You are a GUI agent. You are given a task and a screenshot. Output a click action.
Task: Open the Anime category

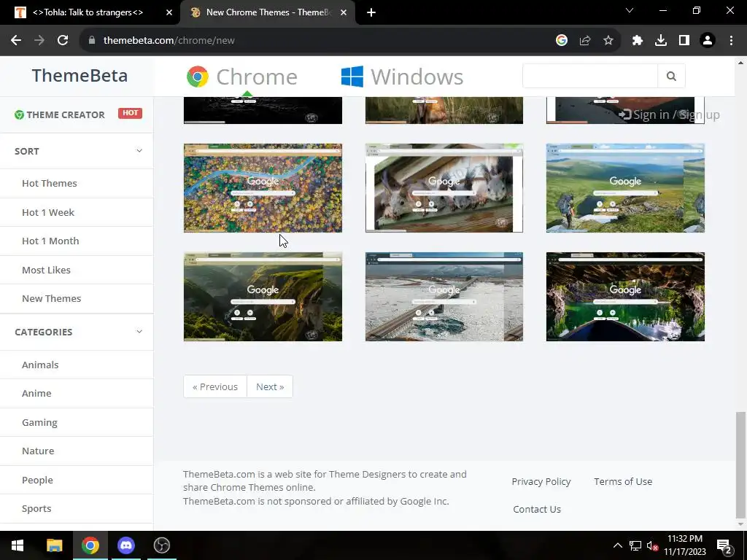[x=36, y=393]
